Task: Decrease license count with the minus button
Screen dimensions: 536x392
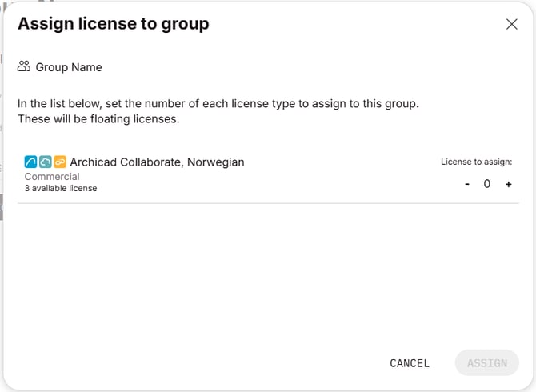Action: (467, 184)
